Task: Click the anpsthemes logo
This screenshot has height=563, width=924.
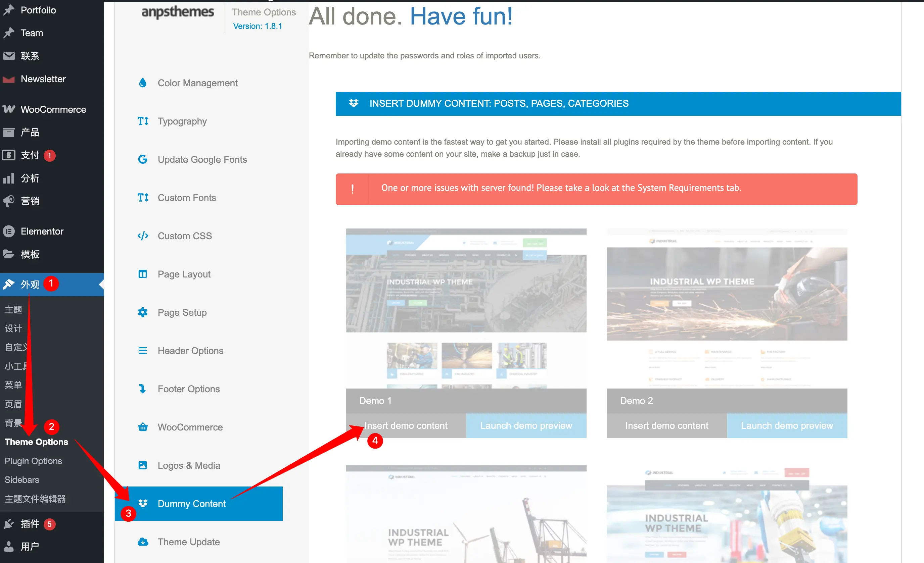Action: click(x=178, y=12)
